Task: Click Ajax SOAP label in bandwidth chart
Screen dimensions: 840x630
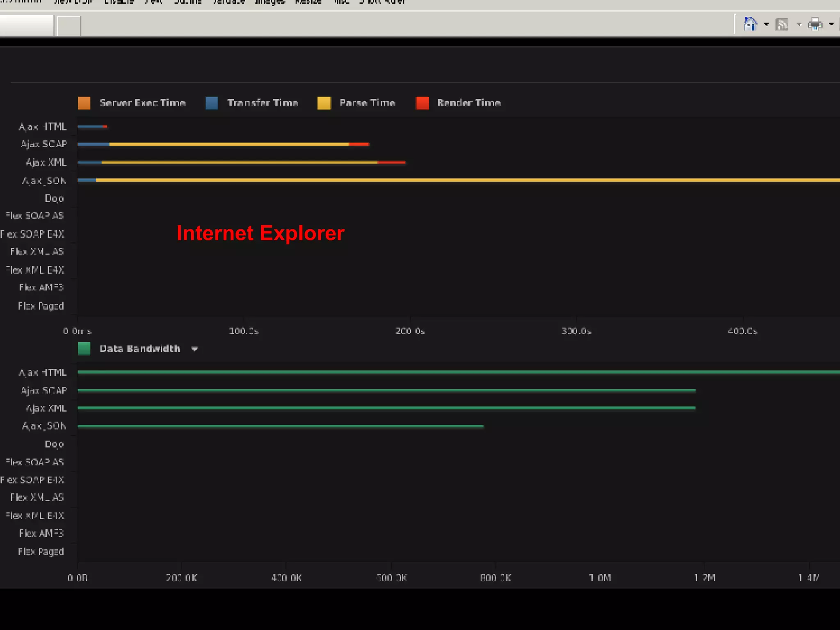Action: pos(43,390)
